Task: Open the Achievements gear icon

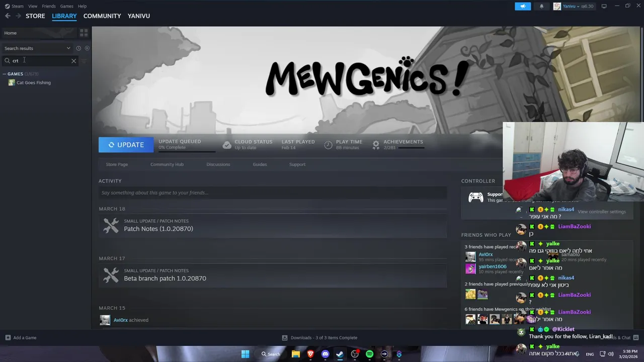Action: 376,145
